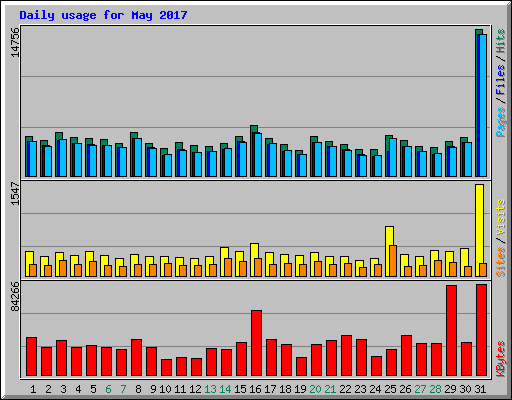Click the orange 'Sites' legend label
The width and height of the screenshot is (512, 400).
[500, 262]
